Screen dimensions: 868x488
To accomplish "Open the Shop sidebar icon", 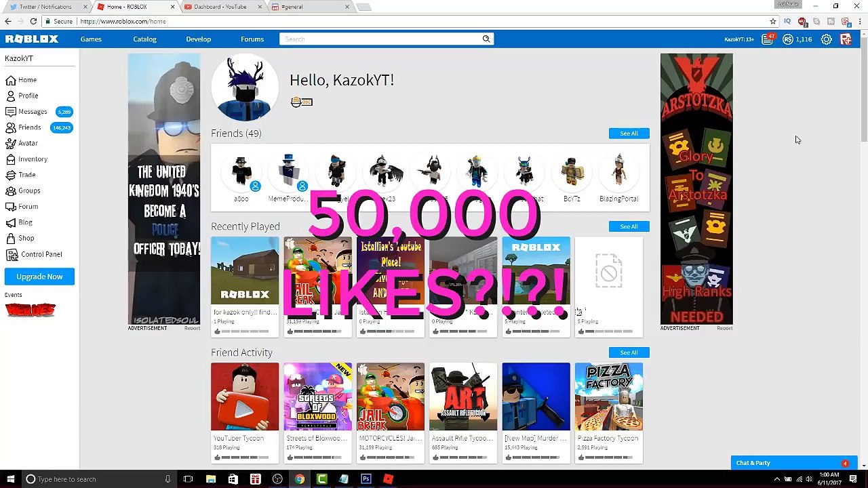I will pyautogui.click(x=10, y=238).
